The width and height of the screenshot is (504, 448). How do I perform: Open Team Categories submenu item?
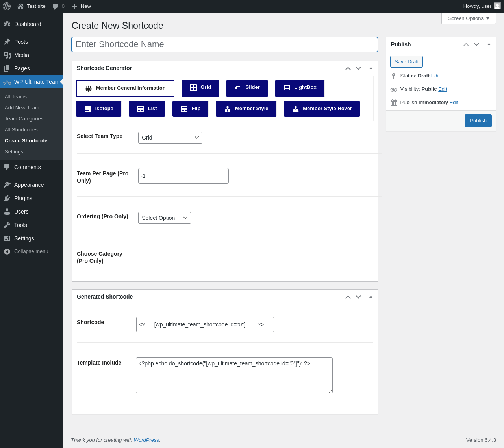click(x=24, y=119)
